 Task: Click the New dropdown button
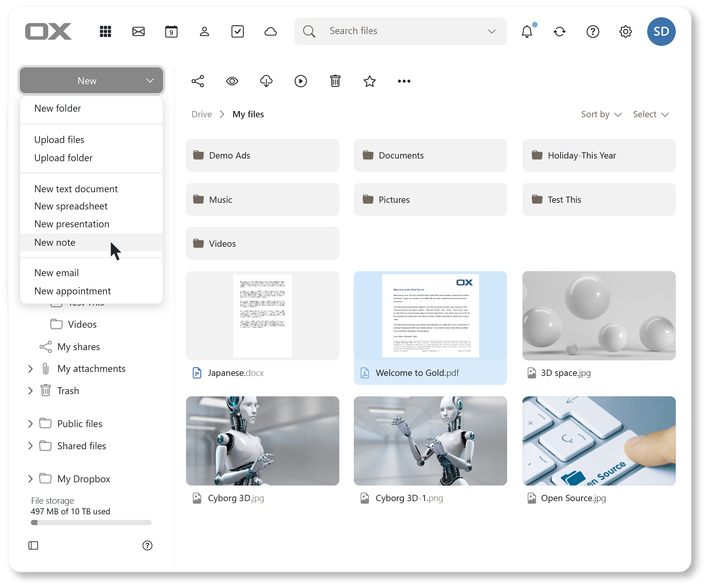coord(91,81)
